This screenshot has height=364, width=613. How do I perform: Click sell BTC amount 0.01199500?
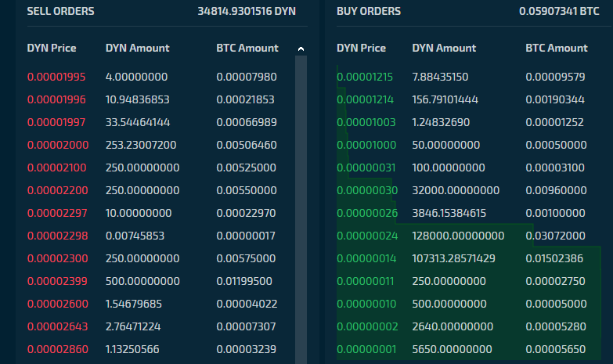click(244, 281)
